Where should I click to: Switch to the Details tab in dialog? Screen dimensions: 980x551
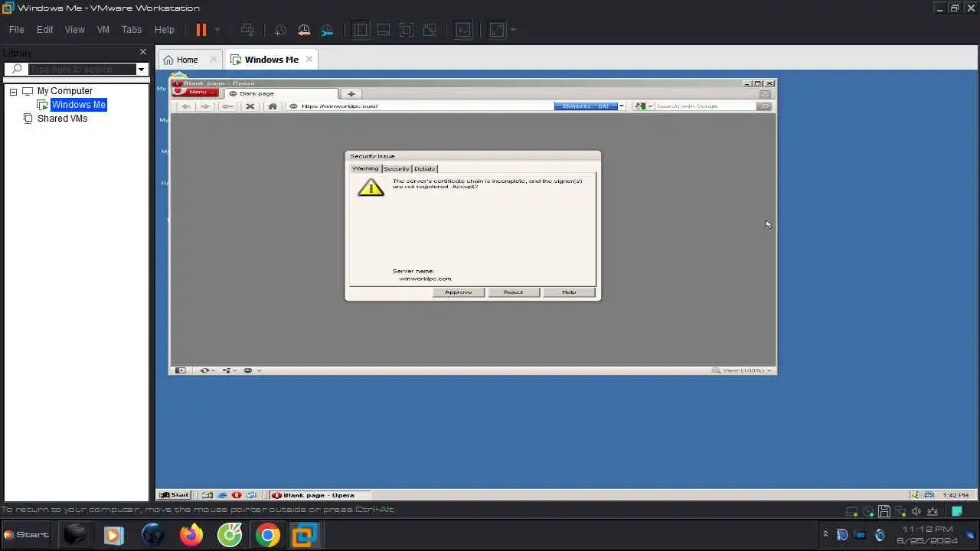point(425,168)
